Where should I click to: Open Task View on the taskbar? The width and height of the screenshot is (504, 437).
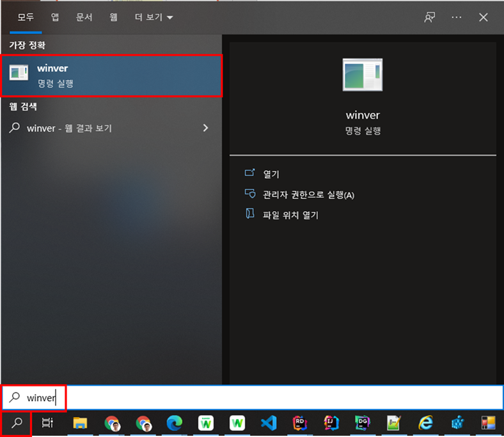pyautogui.click(x=47, y=423)
